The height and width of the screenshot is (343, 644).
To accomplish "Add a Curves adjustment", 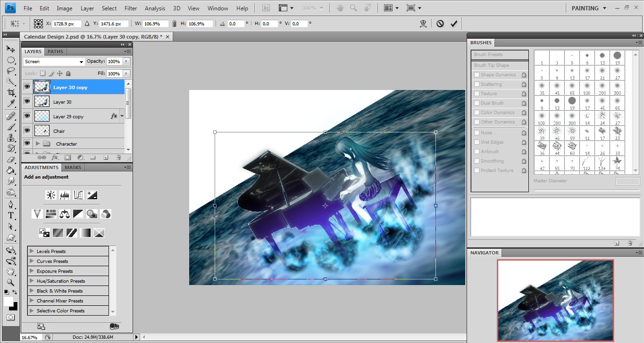I will point(78,195).
